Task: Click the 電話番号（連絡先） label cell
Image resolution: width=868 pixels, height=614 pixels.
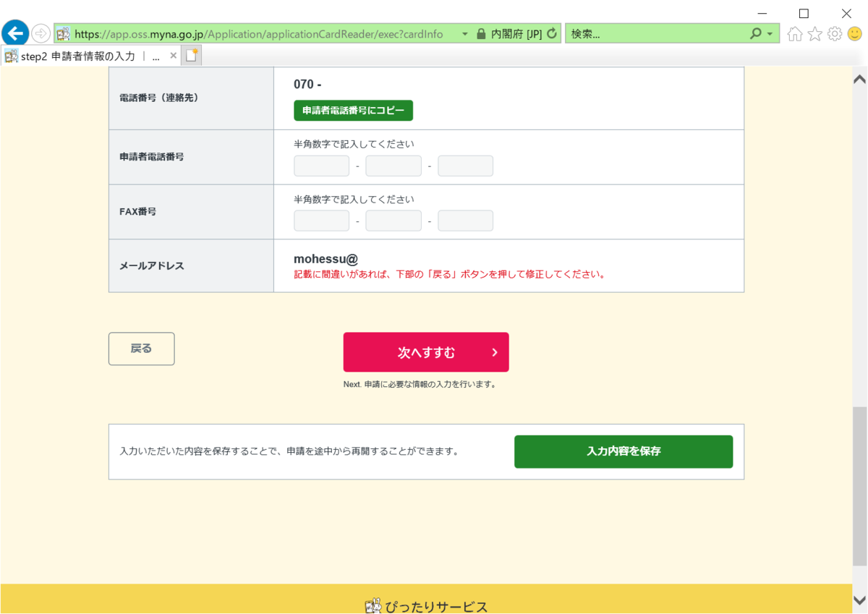Action: click(191, 98)
